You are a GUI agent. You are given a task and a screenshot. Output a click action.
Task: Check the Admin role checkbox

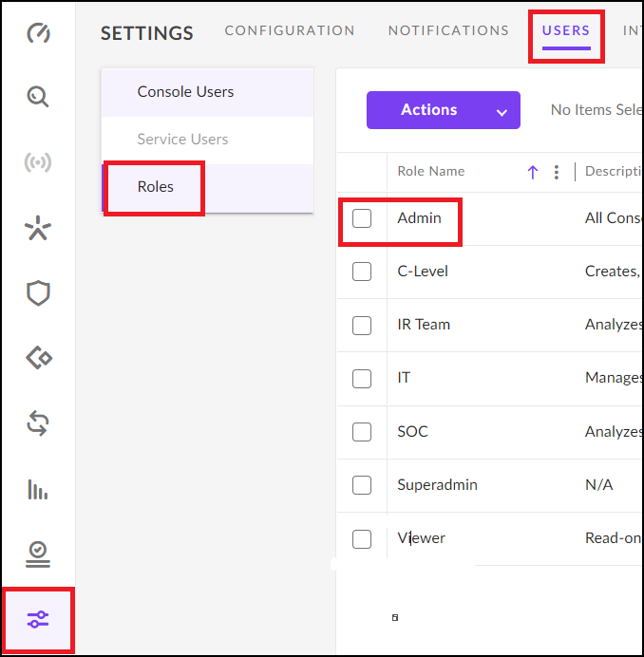click(362, 218)
